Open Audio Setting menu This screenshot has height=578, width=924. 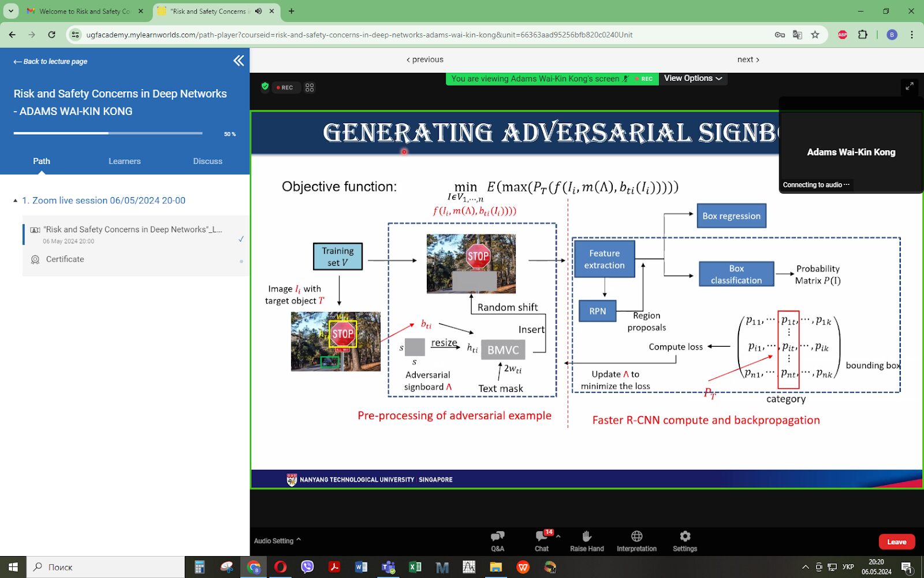click(x=277, y=541)
